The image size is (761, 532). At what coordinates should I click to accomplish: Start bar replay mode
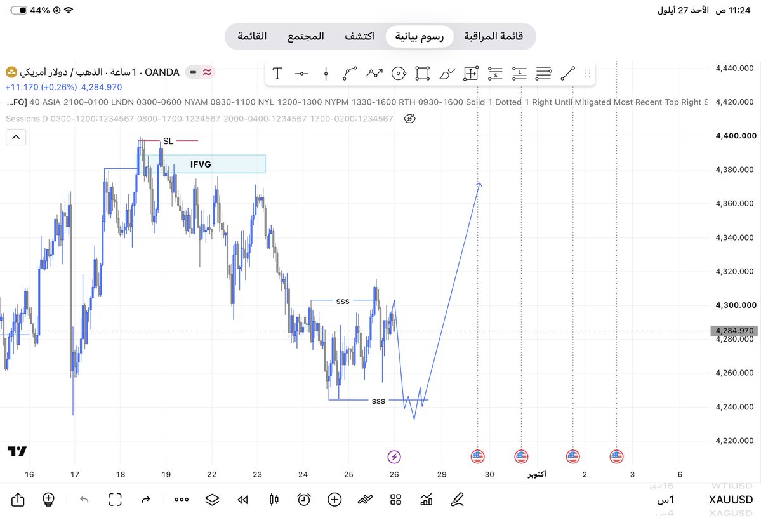coord(242,500)
